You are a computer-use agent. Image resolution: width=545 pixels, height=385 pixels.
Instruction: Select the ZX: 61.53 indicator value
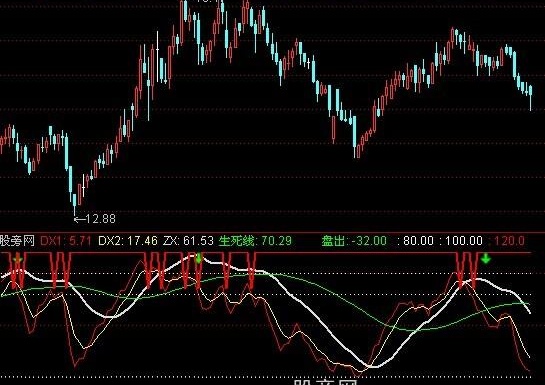tap(188, 240)
